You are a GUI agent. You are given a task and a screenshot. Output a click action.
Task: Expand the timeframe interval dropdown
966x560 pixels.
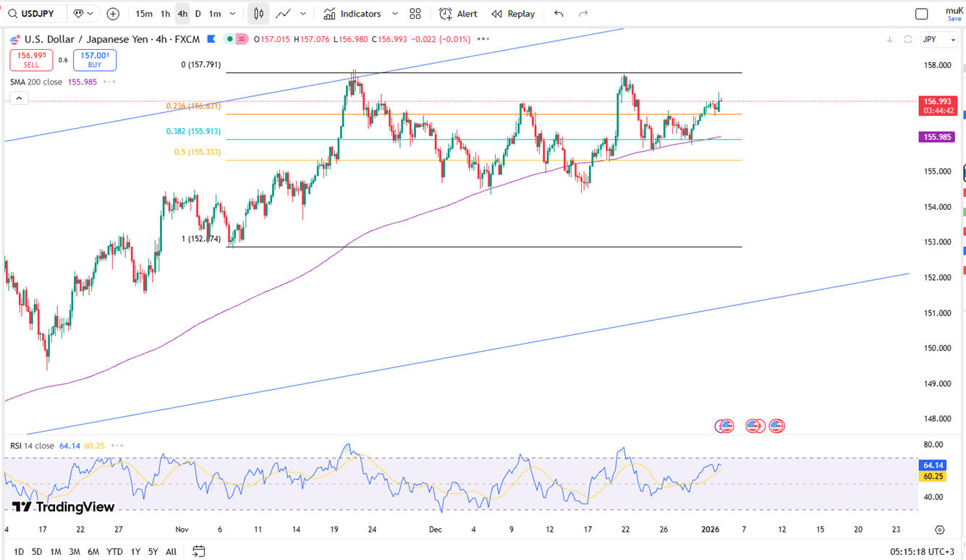232,14
